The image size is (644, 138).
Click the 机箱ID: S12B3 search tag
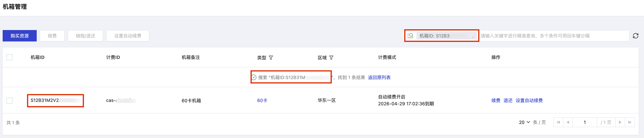pyautogui.click(x=446, y=36)
